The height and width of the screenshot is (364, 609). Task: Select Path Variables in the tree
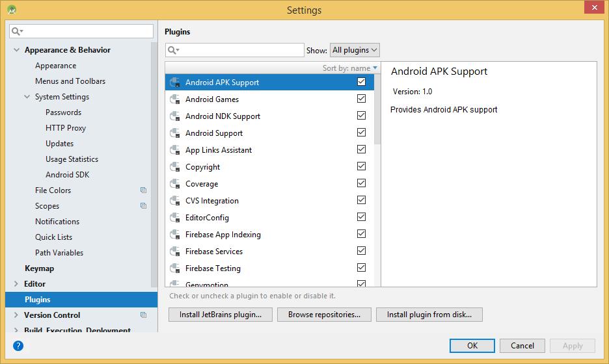tap(59, 253)
